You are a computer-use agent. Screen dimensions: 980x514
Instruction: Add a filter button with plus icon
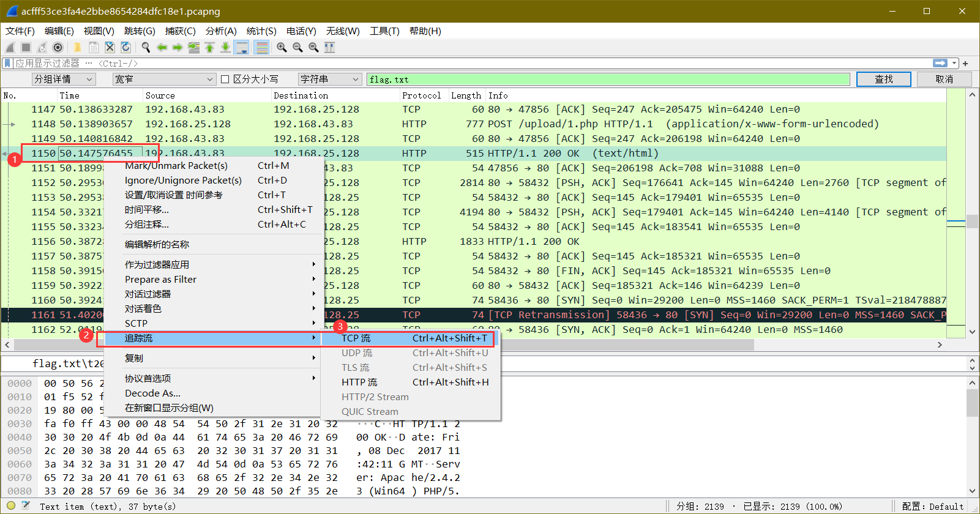965,64
